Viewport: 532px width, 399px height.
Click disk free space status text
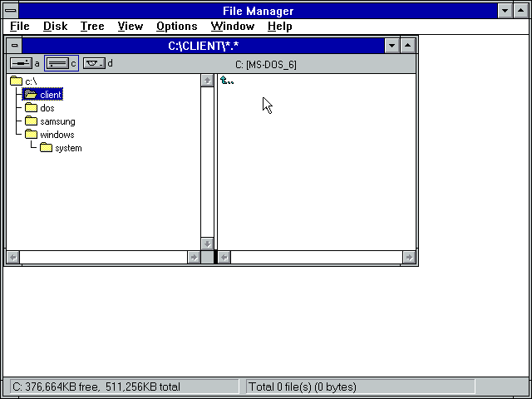pyautogui.click(x=96, y=387)
